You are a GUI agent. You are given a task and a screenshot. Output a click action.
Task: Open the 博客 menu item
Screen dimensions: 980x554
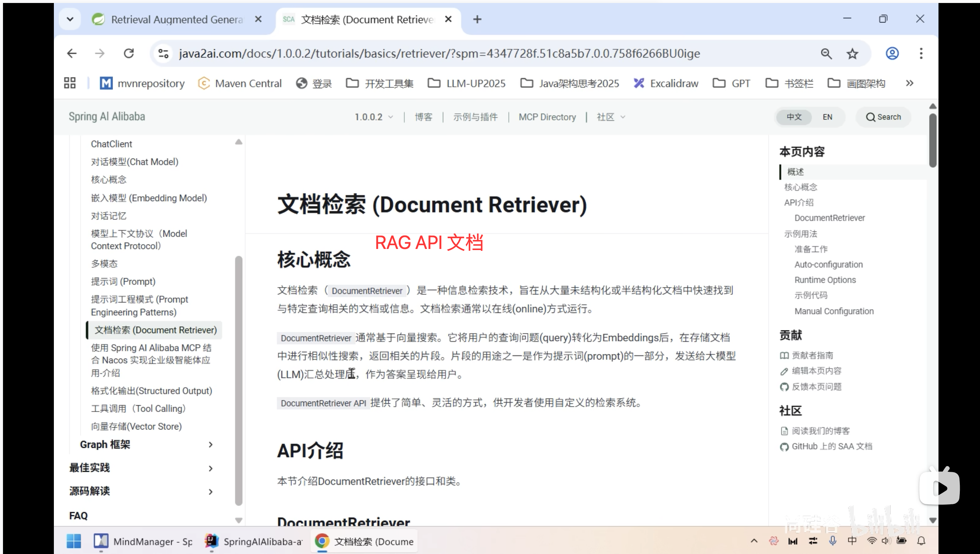(x=424, y=117)
